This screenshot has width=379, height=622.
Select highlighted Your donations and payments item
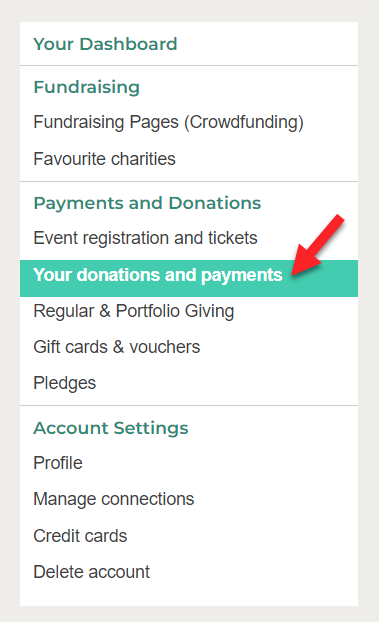(189, 278)
